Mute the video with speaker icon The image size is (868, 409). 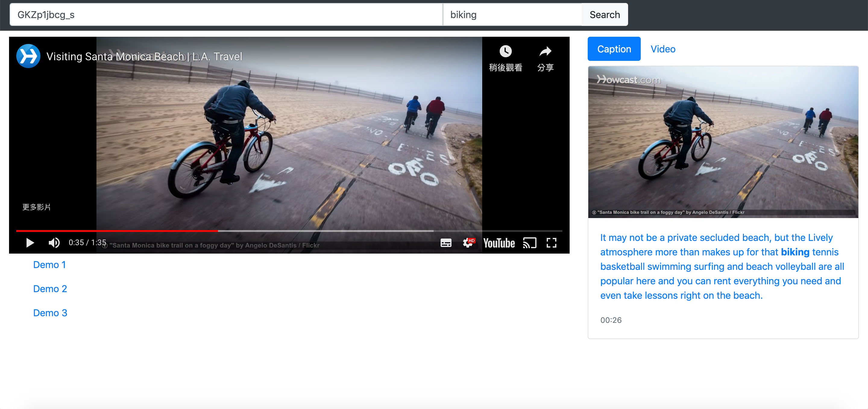54,242
